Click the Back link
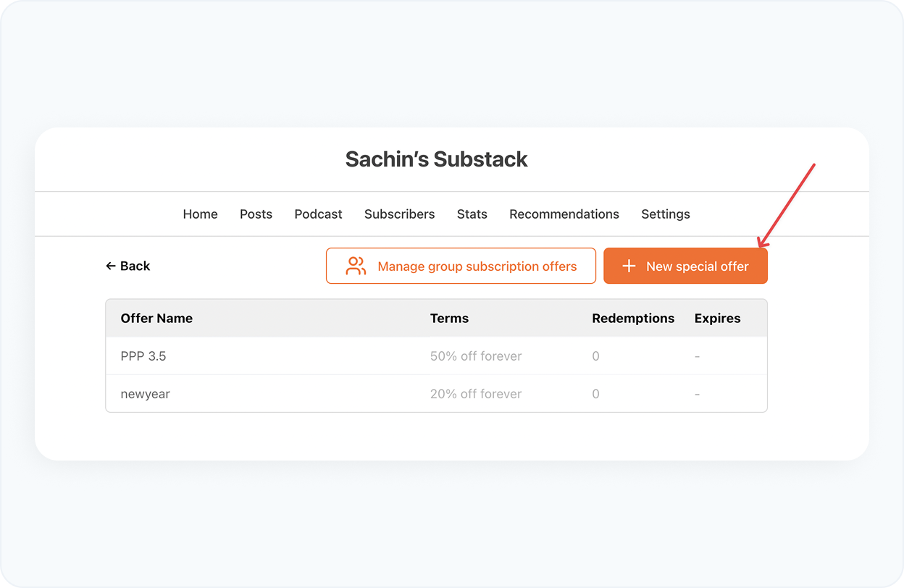Image resolution: width=904 pixels, height=588 pixels. click(x=128, y=266)
